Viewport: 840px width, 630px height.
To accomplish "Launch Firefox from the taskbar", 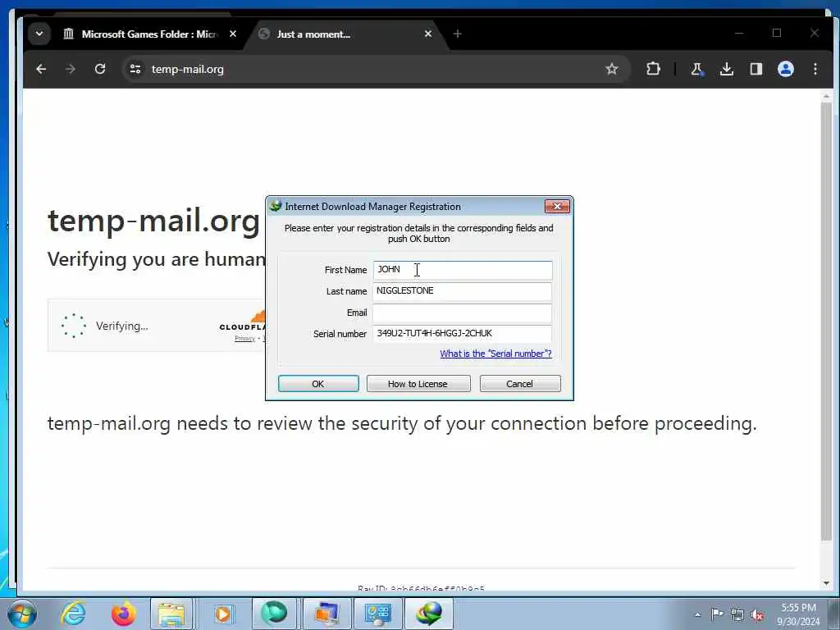I will [123, 614].
